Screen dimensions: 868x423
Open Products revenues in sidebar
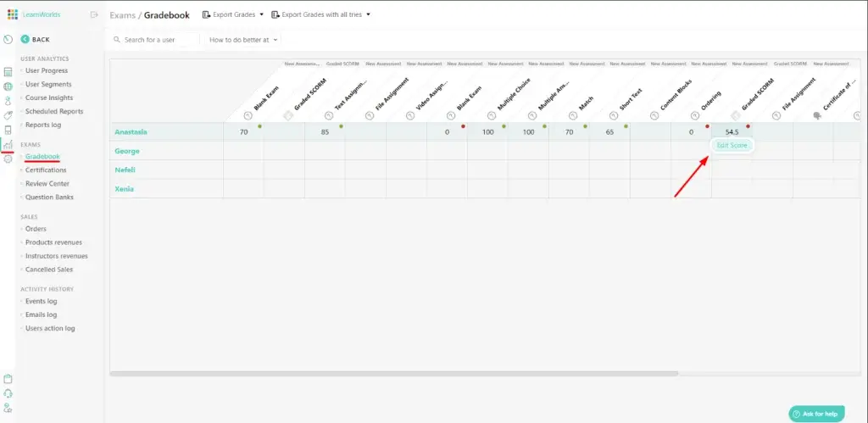[x=53, y=242]
